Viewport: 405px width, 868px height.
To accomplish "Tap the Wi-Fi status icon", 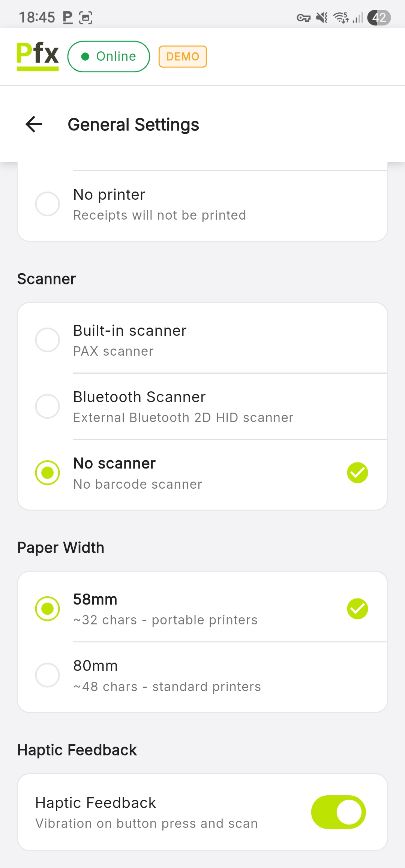I will click(x=341, y=18).
